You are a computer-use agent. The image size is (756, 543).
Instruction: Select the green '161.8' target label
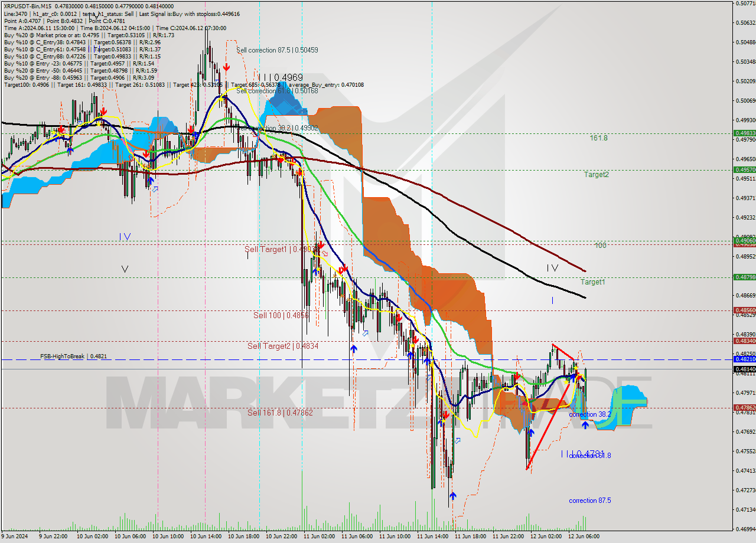tap(598, 138)
